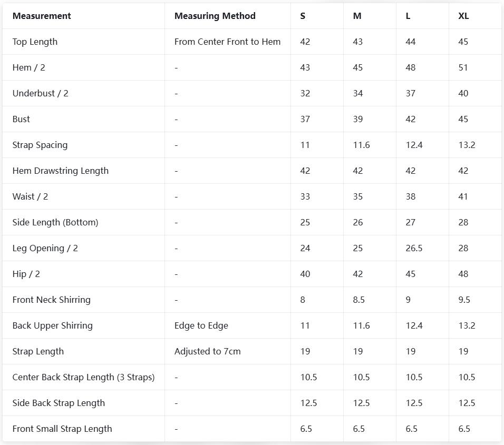The width and height of the screenshot is (504, 445).
Task: Select the Center Back Strap Length row label
Action: click(83, 377)
